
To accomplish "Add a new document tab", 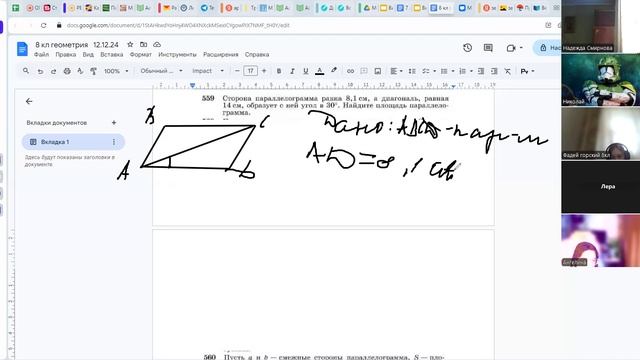I will click(114, 122).
